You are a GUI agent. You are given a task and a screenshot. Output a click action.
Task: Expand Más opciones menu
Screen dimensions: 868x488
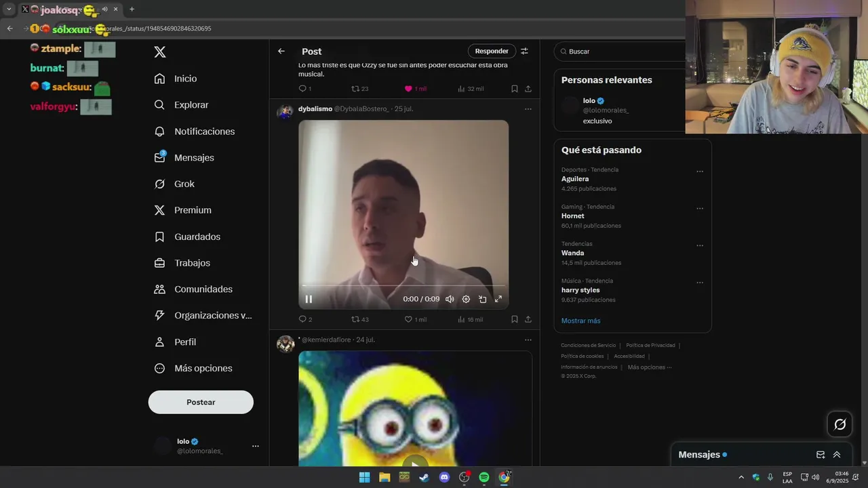(x=193, y=368)
